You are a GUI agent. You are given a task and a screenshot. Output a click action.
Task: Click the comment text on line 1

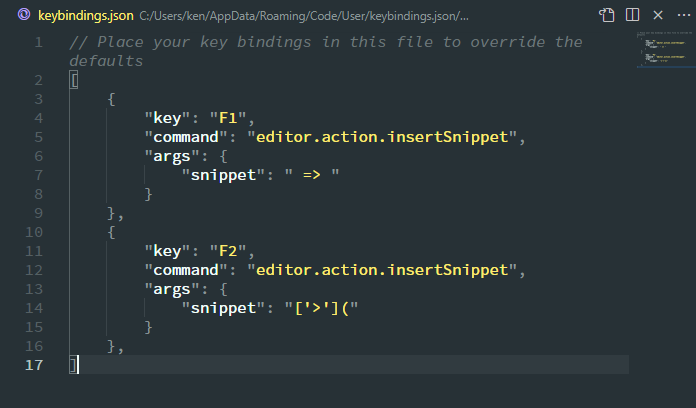(x=326, y=51)
